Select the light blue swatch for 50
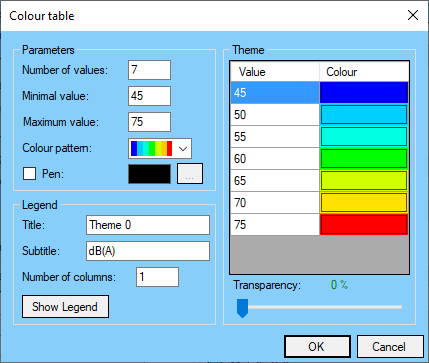This screenshot has height=363, width=429. [364, 115]
